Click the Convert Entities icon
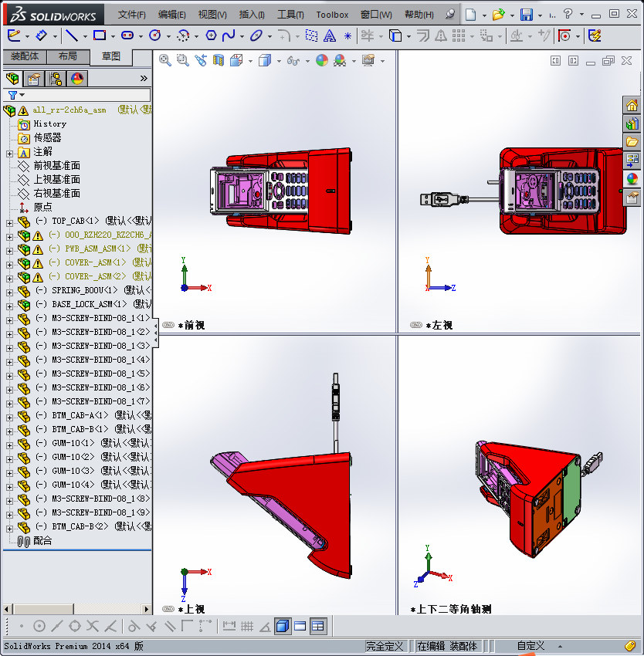 pos(395,36)
